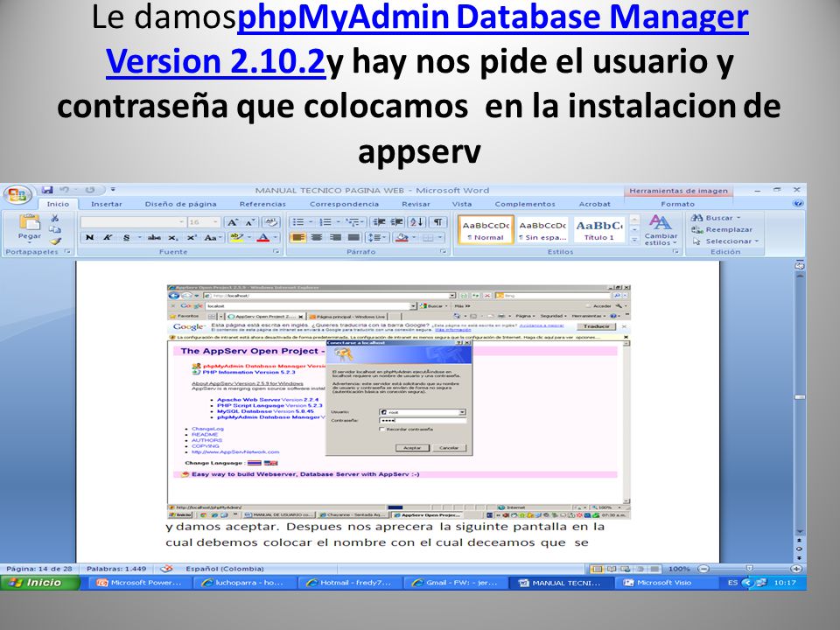
Task: Open the Change Case (Aa) dropdown
Action: pyautogui.click(x=213, y=237)
